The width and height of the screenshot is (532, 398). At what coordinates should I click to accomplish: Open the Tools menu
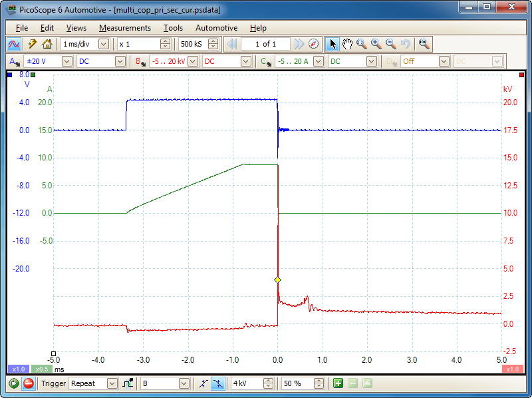(173, 28)
